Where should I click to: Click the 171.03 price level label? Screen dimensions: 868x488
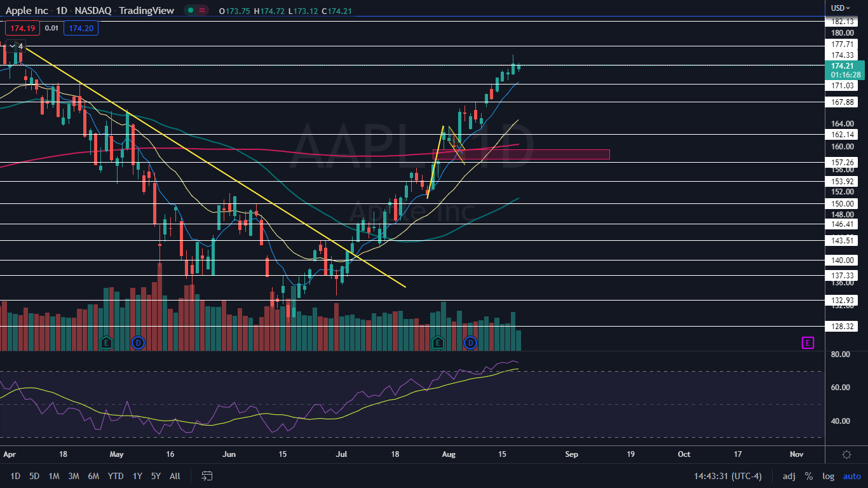pos(842,85)
